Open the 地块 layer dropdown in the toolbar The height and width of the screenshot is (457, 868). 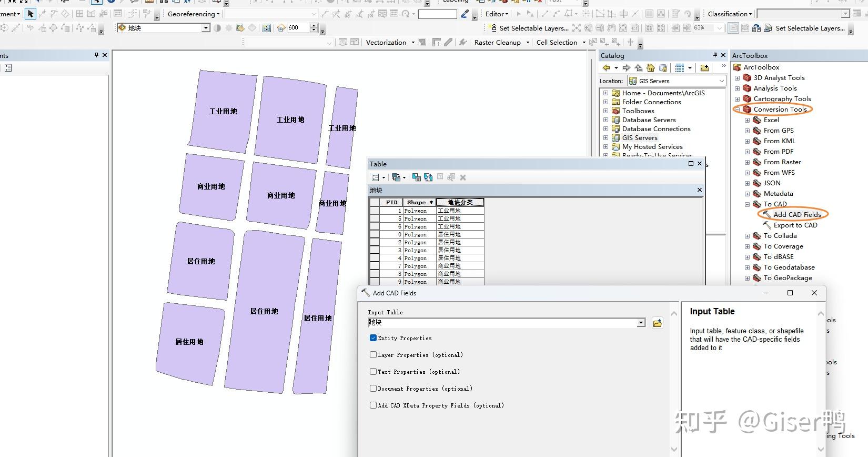click(x=206, y=28)
